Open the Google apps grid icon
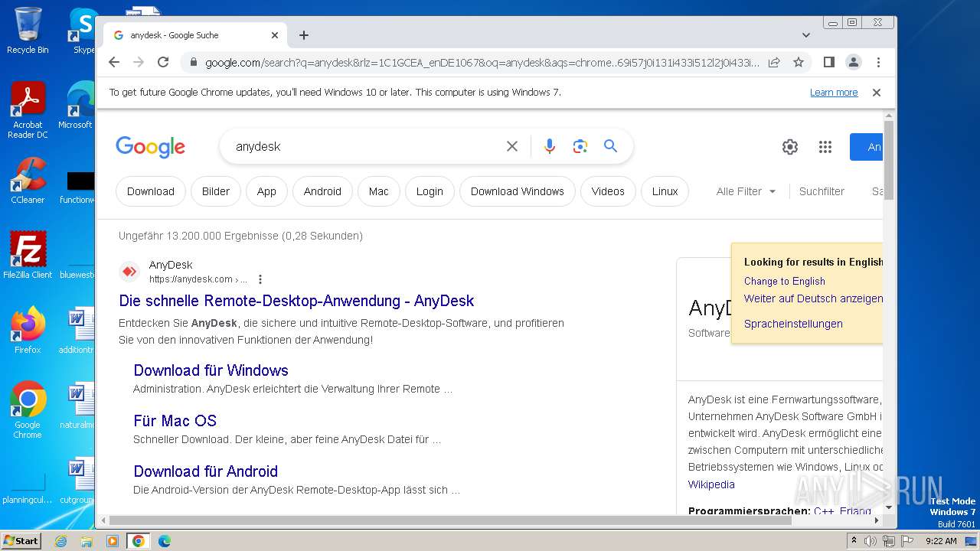 [x=825, y=147]
